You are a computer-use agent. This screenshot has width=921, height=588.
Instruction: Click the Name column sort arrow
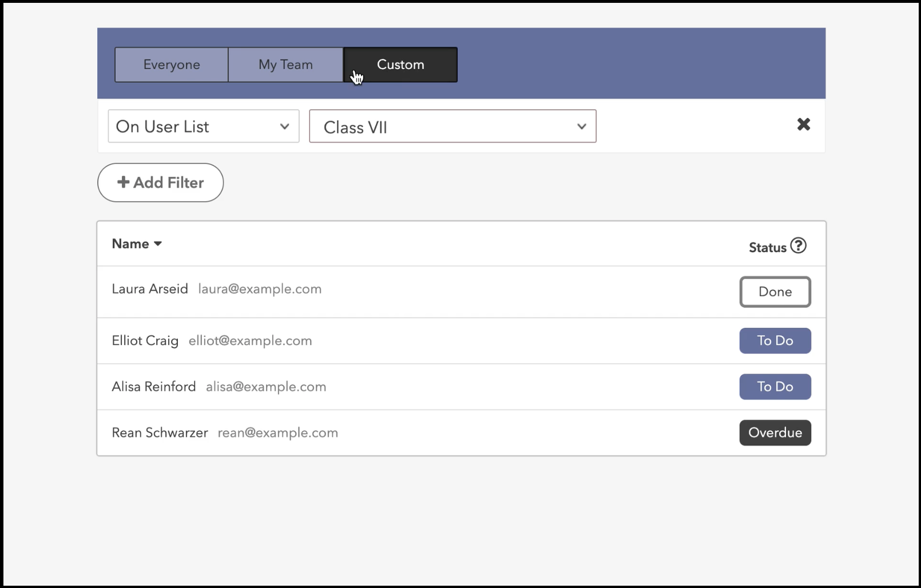(158, 244)
